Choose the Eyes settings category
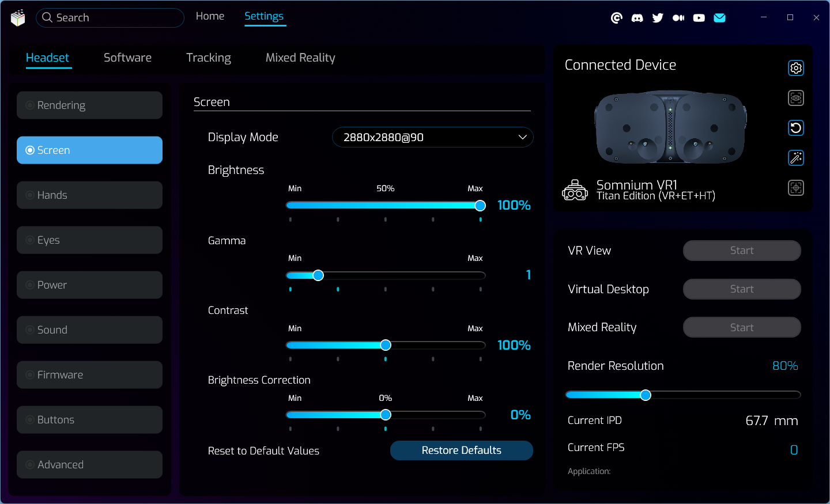The image size is (830, 504). click(89, 240)
